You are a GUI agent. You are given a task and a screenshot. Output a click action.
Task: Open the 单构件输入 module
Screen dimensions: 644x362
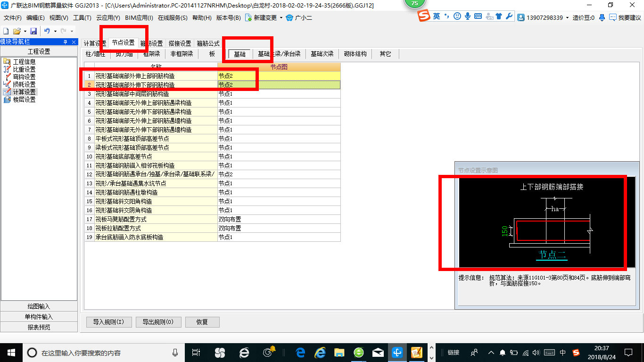point(39,317)
